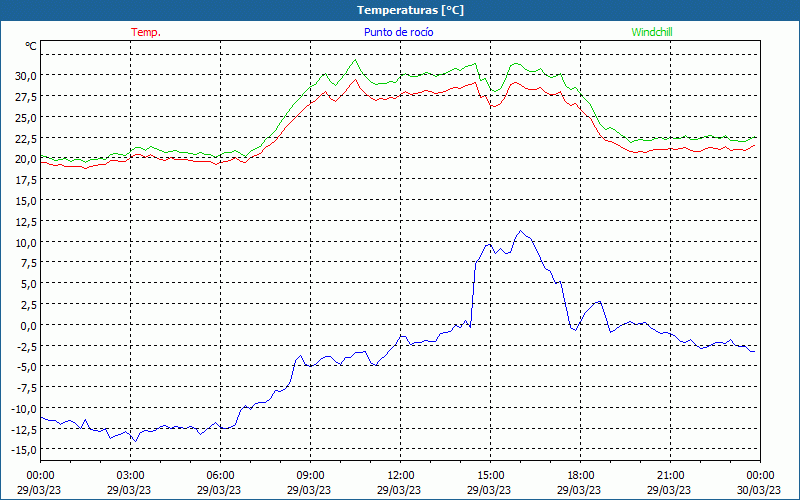Click the 17,5 y-axis value
The image size is (800, 500).
[x=26, y=180]
